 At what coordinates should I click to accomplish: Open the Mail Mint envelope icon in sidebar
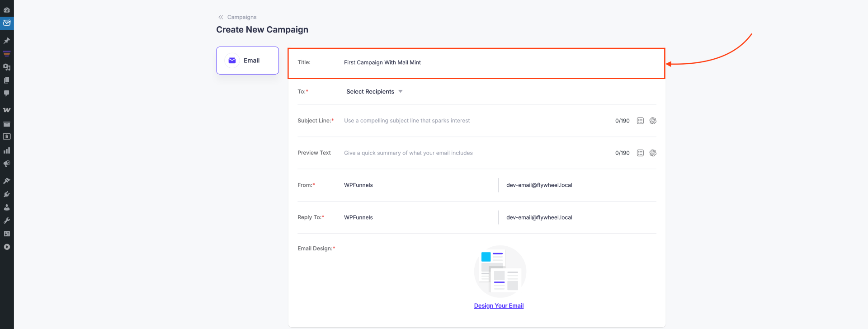pos(7,23)
